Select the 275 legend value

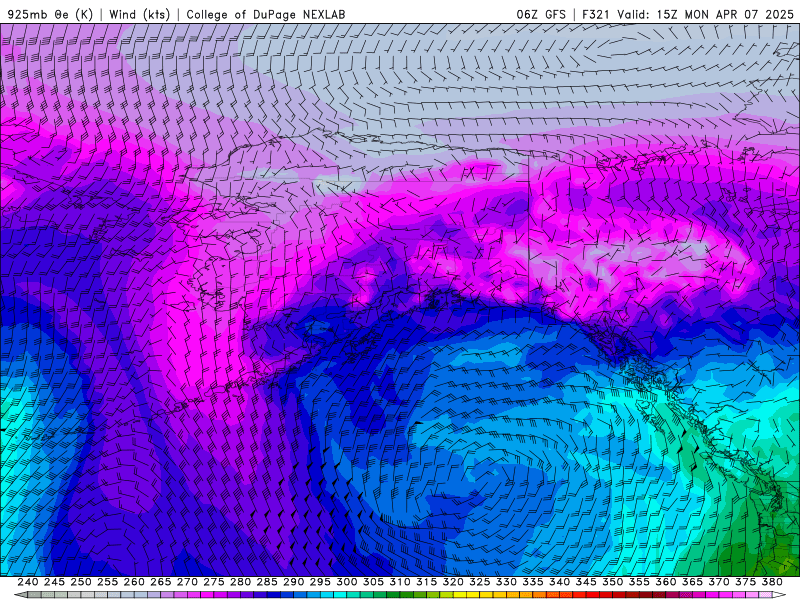coord(213,582)
